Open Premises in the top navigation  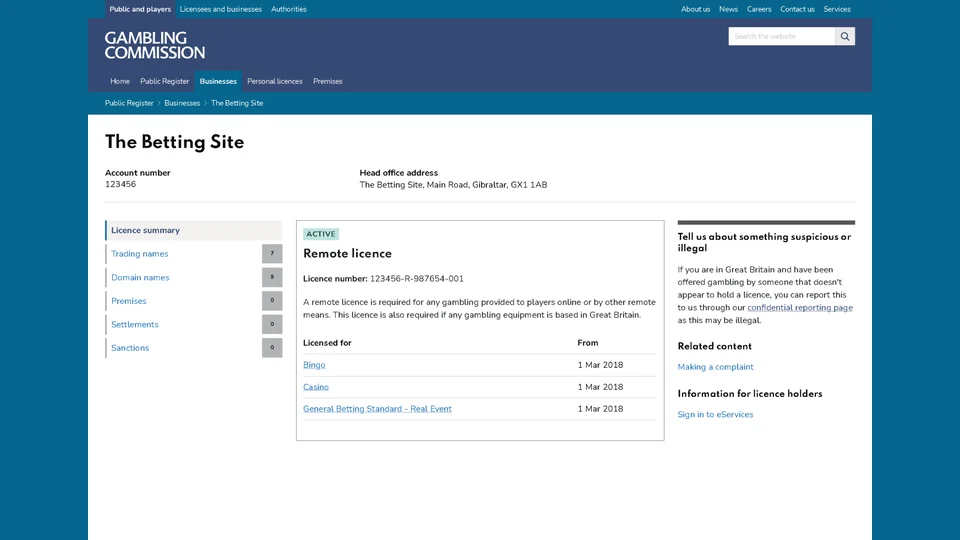[328, 81]
